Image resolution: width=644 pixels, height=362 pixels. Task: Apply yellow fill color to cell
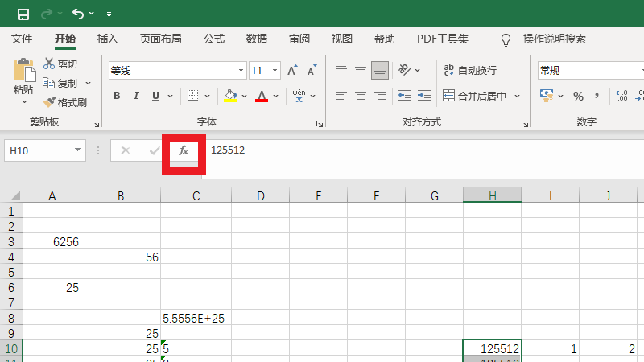click(x=230, y=96)
